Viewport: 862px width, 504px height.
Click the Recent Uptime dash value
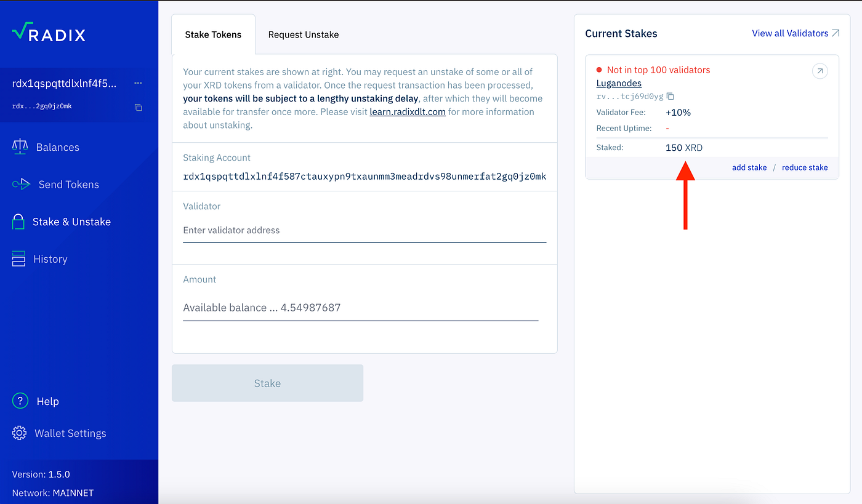(667, 129)
